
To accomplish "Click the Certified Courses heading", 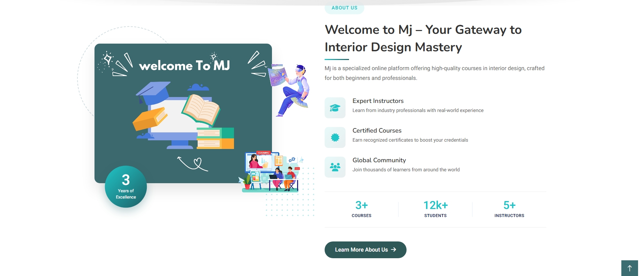I will 377,130.
